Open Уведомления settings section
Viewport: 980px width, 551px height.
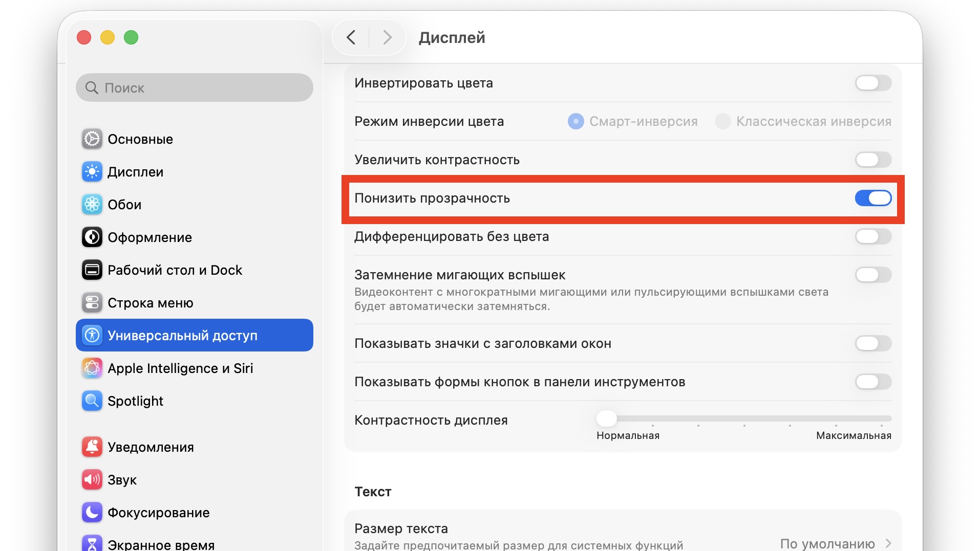click(195, 447)
